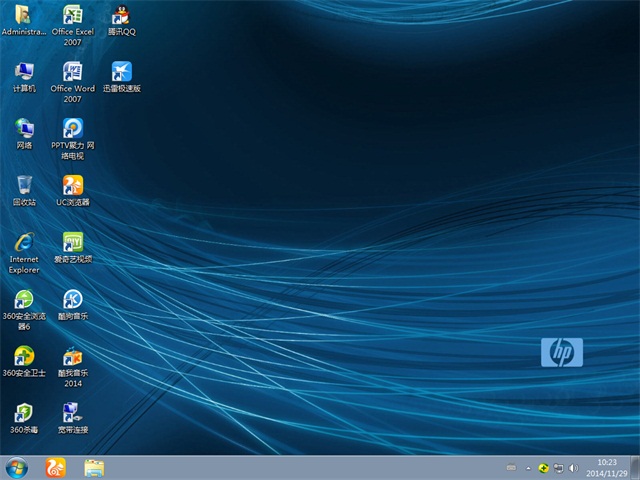Viewport: 640px width, 480px height.
Task: Click the volume speaker tray icon
Action: [574, 467]
